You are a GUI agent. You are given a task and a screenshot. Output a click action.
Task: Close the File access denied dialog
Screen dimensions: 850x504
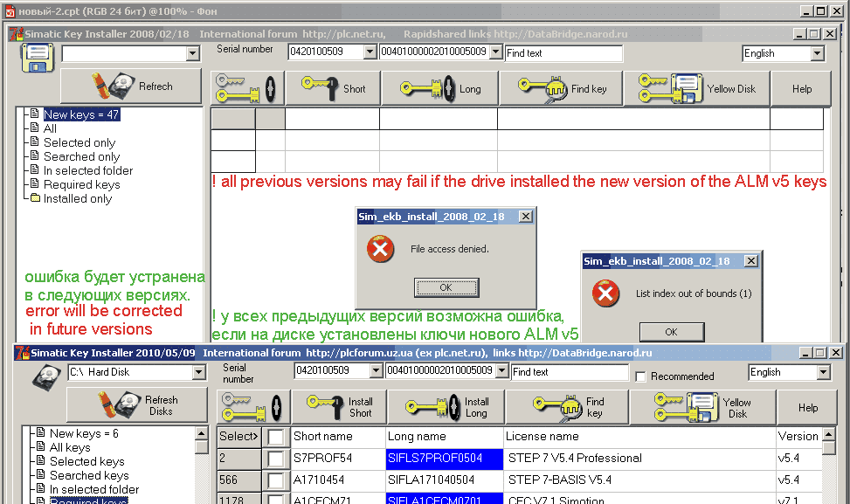pyautogui.click(x=525, y=217)
